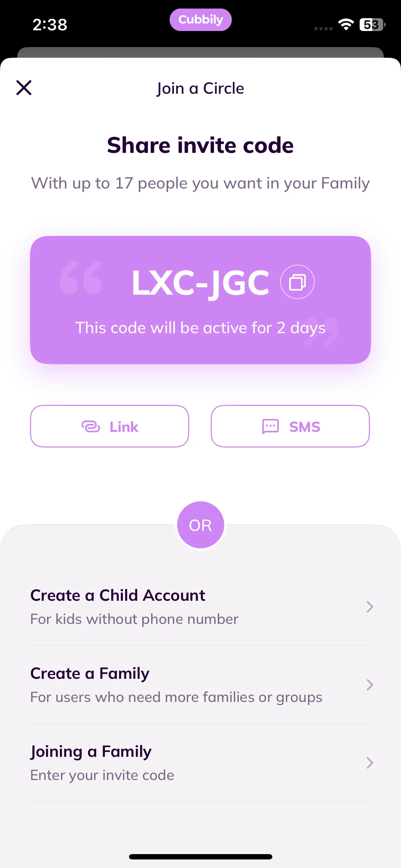Tap the chain link icon

click(91, 426)
